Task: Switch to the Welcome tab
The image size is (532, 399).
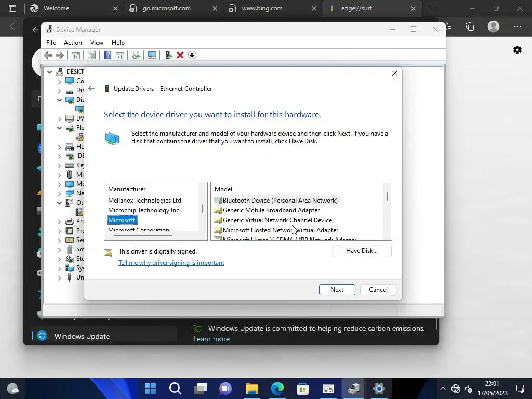Action: [74, 8]
